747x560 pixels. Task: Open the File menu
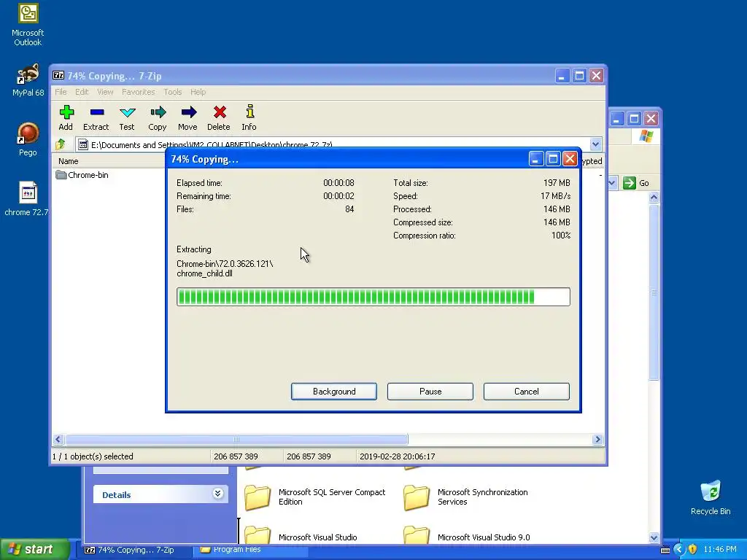(x=61, y=92)
